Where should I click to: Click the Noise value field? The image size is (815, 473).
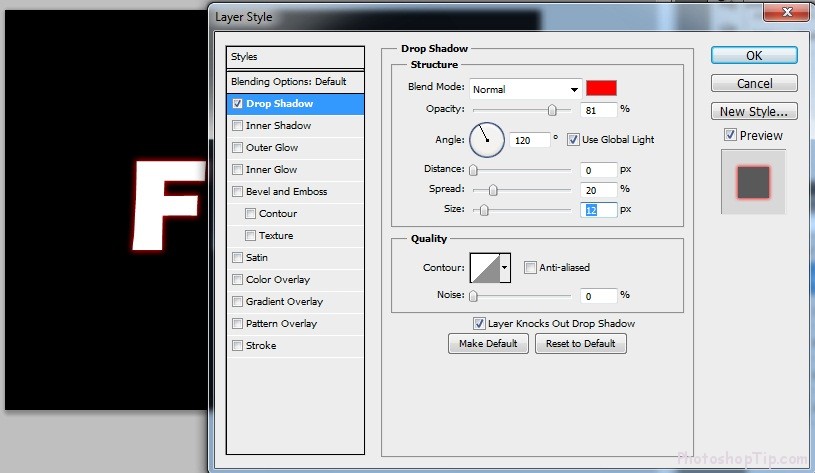coord(598,296)
